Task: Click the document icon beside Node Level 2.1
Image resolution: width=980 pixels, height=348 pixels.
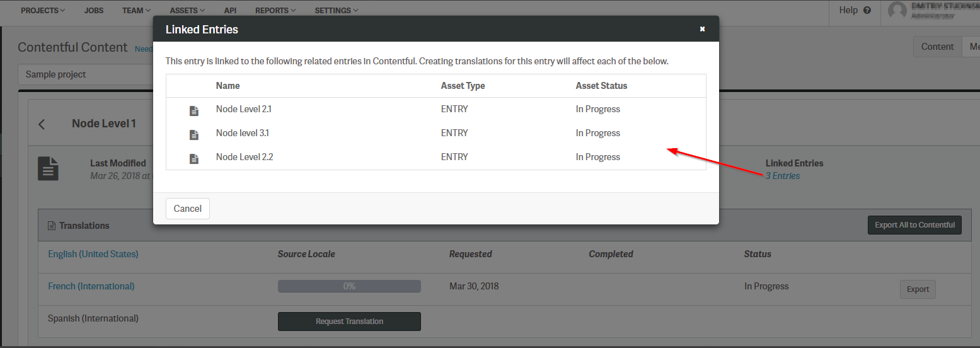Action: (x=194, y=111)
